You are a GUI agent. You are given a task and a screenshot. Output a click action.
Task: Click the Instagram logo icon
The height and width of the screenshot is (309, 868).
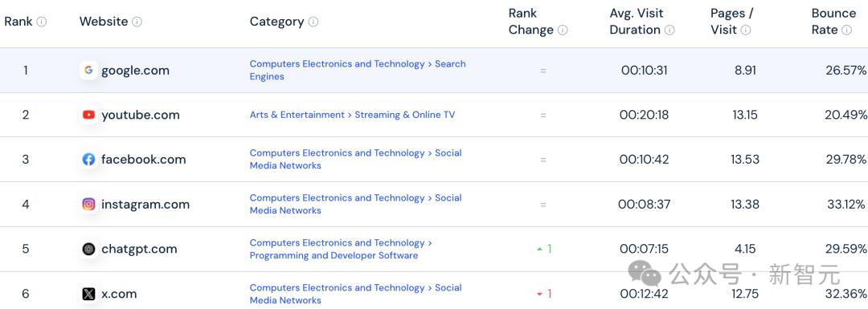pyautogui.click(x=88, y=205)
